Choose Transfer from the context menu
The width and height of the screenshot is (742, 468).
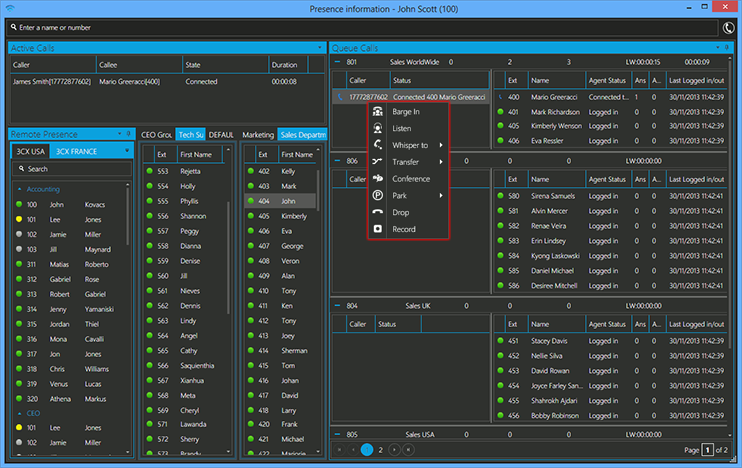408,162
